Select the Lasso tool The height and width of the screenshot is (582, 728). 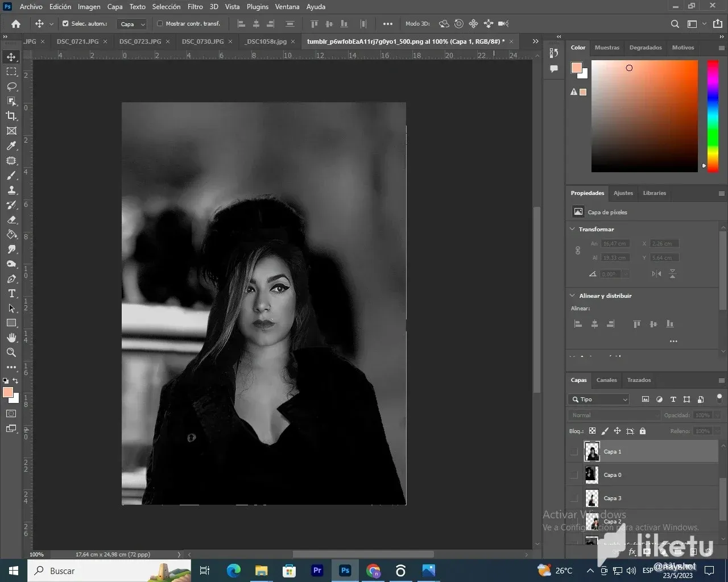(x=11, y=86)
